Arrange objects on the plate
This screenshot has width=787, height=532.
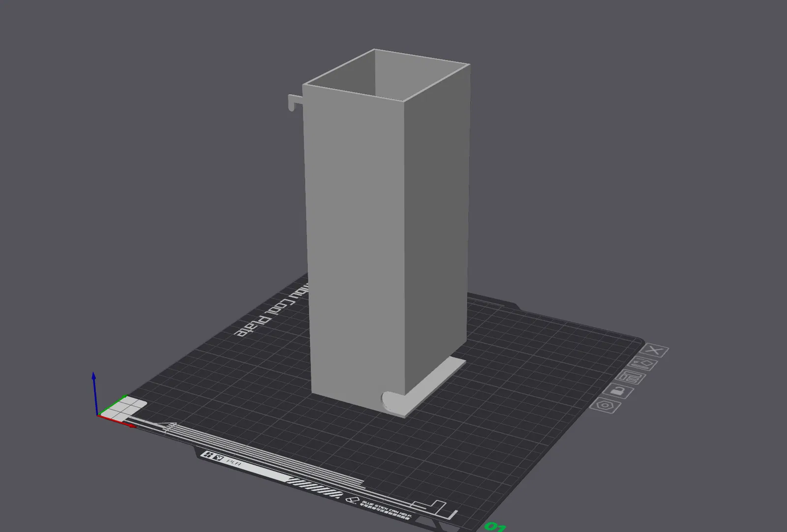632,378
